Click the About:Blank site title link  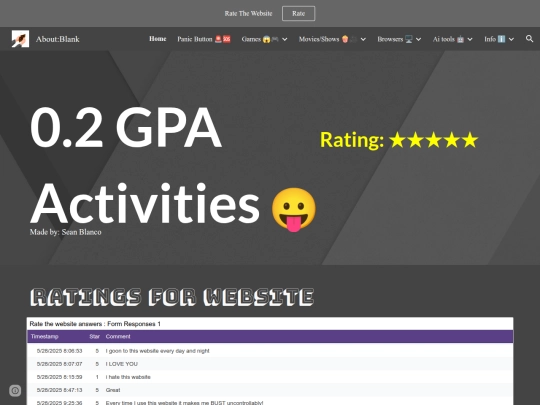[58, 39]
